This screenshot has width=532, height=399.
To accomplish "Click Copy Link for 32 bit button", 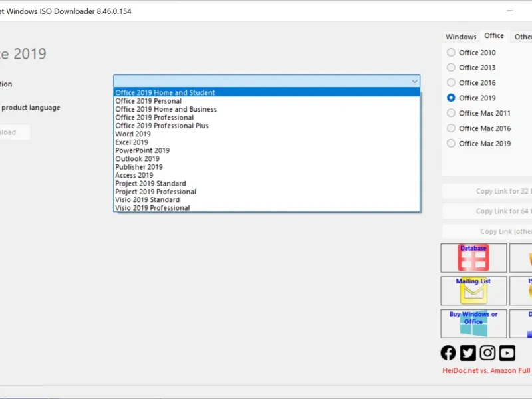I will point(487,191).
